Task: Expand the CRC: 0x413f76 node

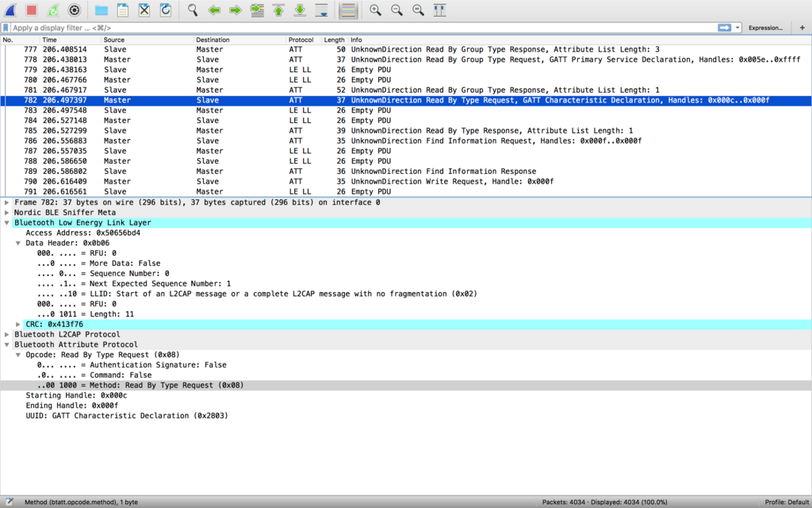Action: pos(18,325)
